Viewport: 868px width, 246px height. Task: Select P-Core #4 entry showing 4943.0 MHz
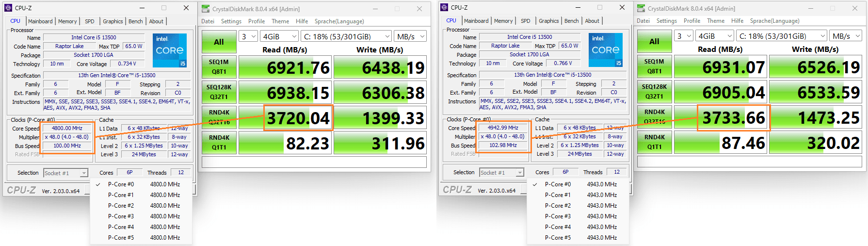578,227
